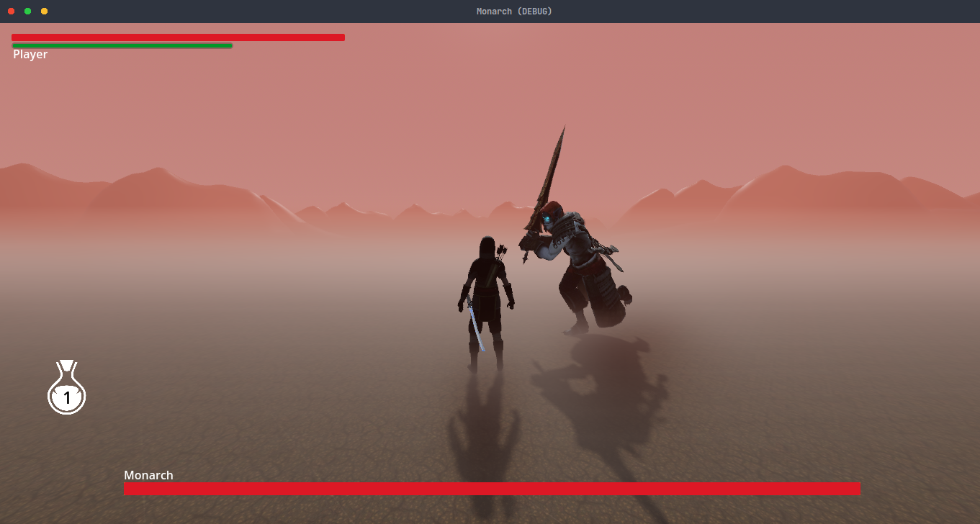This screenshot has width=980, height=524.
Task: Close the window with the red button
Action: pyautogui.click(x=11, y=12)
